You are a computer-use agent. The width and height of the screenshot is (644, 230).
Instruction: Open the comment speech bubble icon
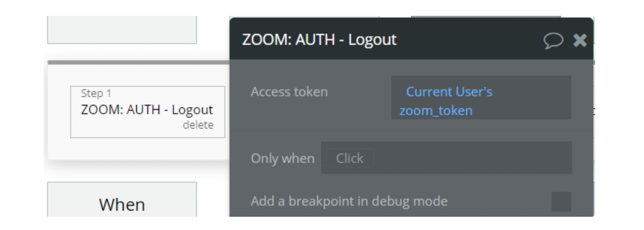(x=553, y=40)
